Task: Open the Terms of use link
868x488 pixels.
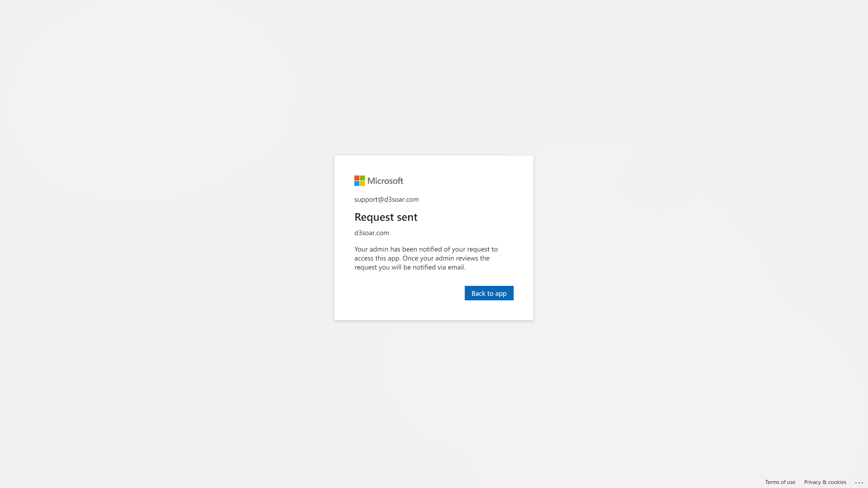Action: pos(780,482)
